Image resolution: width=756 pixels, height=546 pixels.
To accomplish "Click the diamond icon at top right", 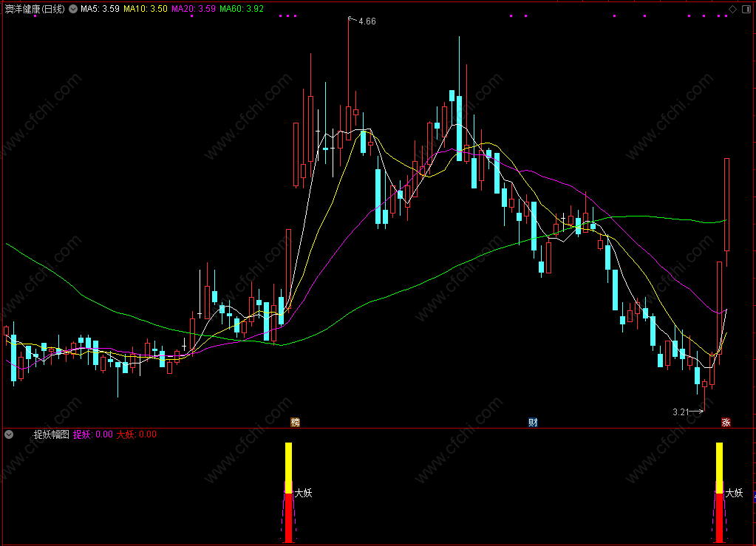I will pos(732,9).
